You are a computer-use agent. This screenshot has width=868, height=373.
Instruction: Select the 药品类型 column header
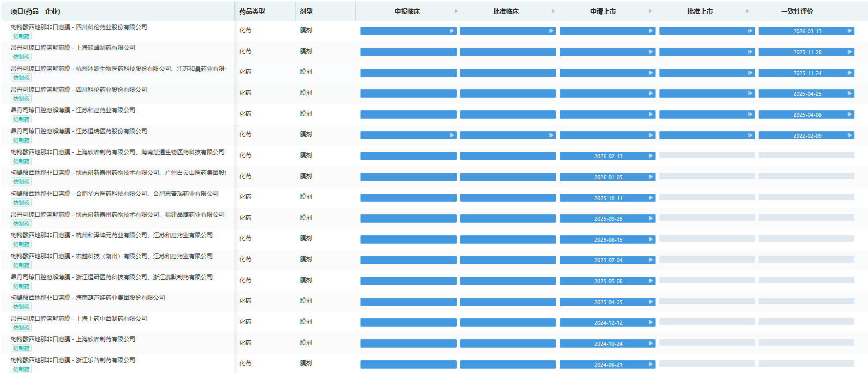point(252,11)
